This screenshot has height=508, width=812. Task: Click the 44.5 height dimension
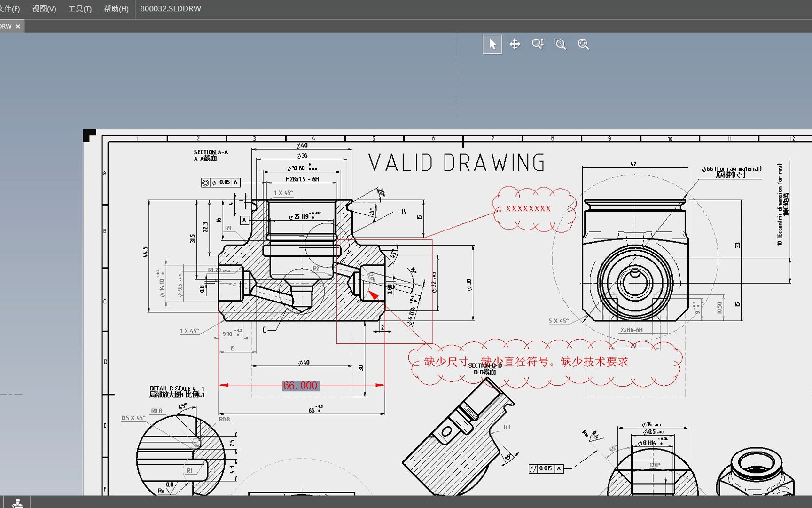pyautogui.click(x=146, y=252)
